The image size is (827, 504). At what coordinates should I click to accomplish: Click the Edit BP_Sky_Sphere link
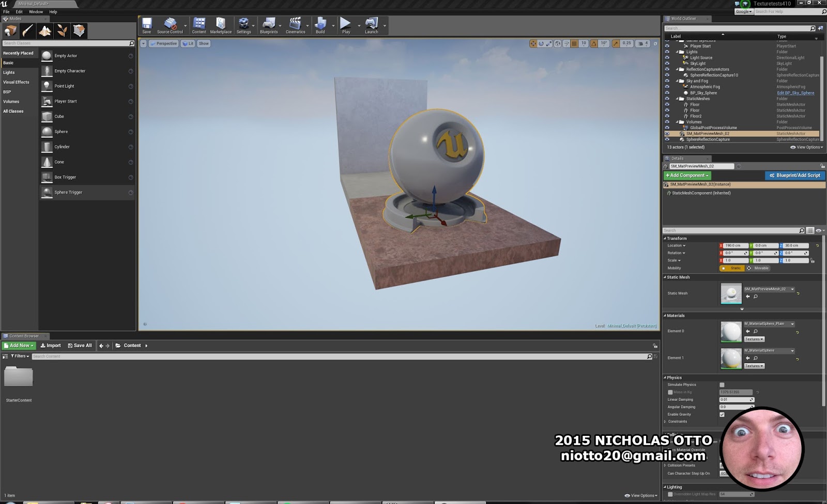[795, 93]
